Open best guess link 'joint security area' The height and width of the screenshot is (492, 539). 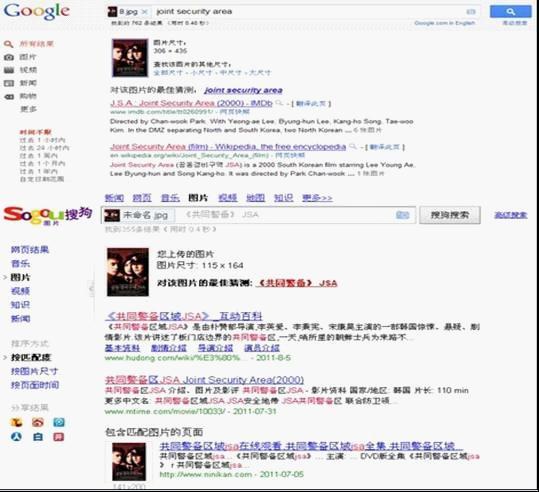(243, 90)
